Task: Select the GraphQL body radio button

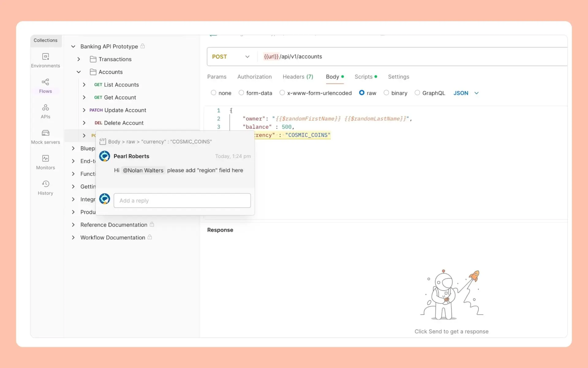Action: [417, 93]
